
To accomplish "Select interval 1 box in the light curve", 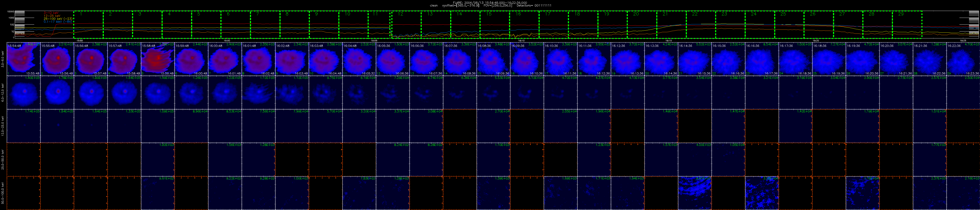I will (x=88, y=25).
